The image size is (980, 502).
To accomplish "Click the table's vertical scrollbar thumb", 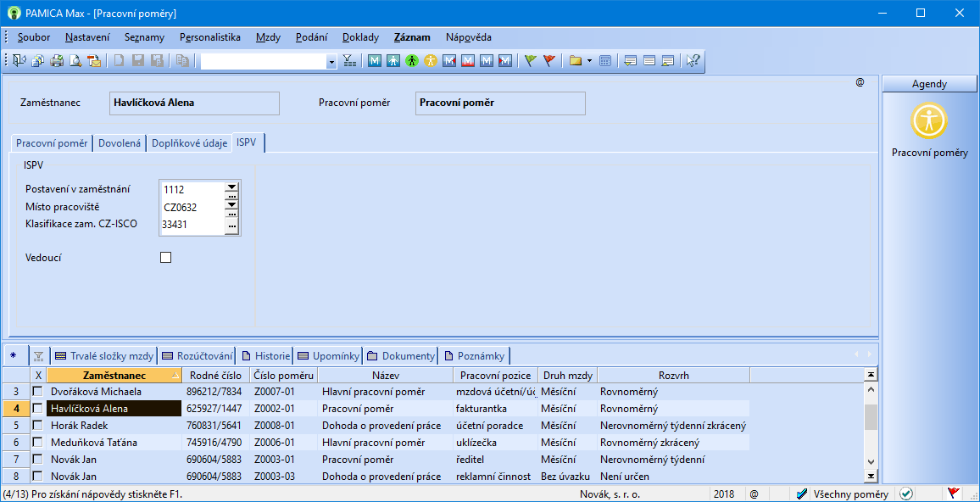I will [870, 417].
